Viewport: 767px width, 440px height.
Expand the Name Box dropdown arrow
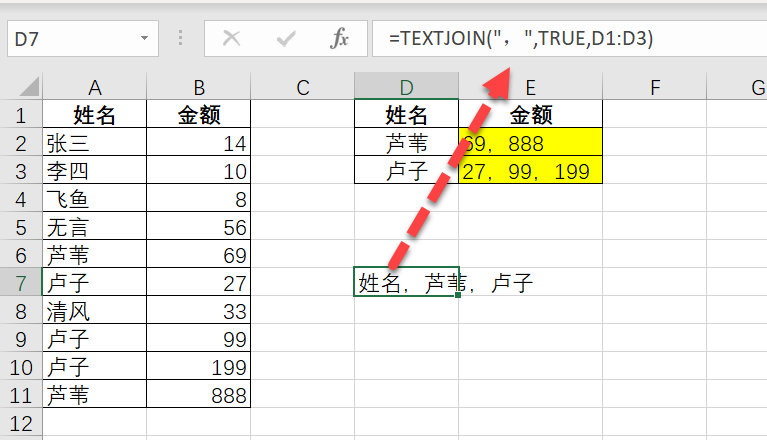pyautogui.click(x=144, y=38)
